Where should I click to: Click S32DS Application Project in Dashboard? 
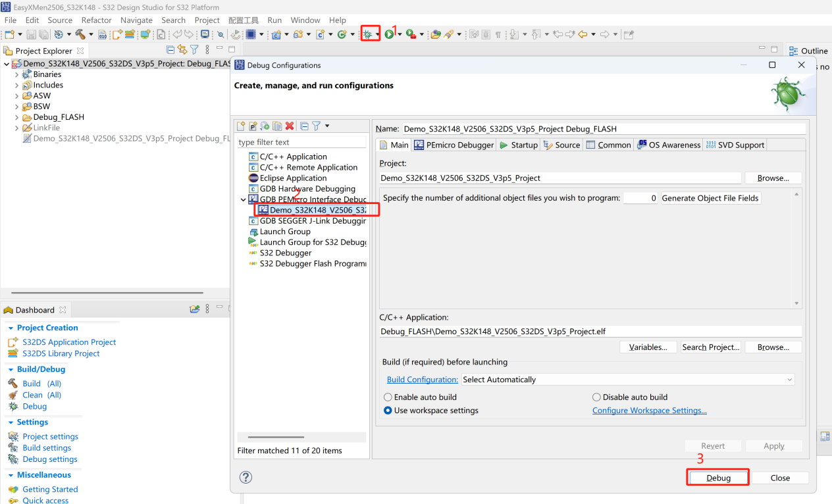69,342
